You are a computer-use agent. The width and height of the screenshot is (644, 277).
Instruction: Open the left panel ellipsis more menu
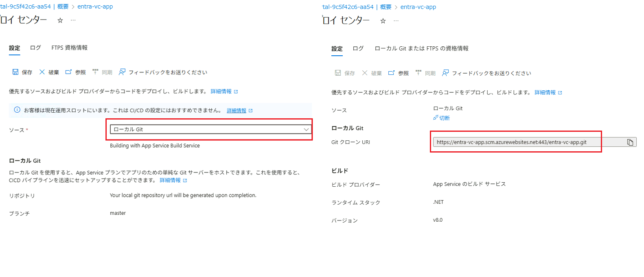(73, 20)
